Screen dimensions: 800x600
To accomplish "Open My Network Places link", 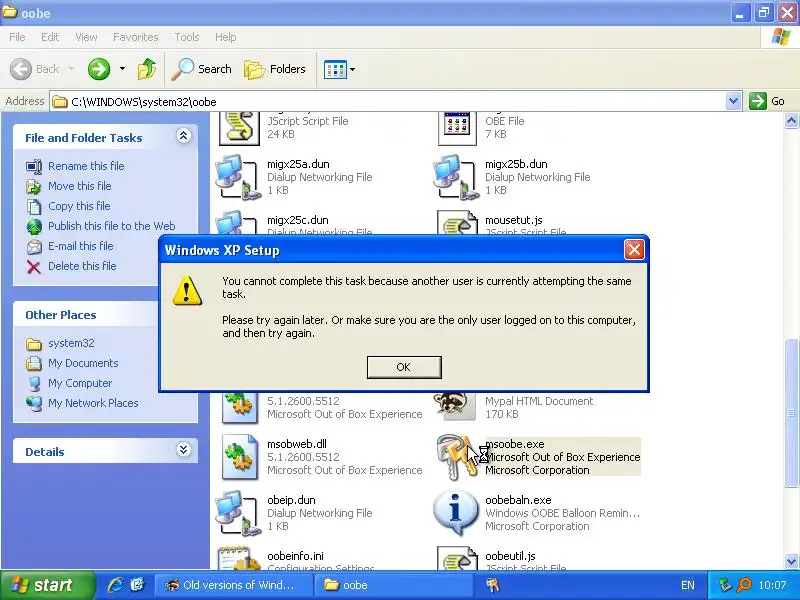I will pos(93,403).
